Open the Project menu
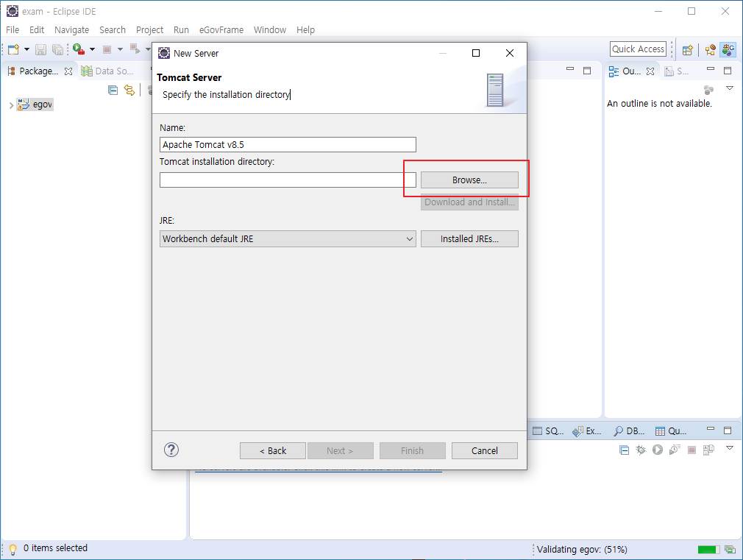This screenshot has width=743, height=560. click(150, 30)
